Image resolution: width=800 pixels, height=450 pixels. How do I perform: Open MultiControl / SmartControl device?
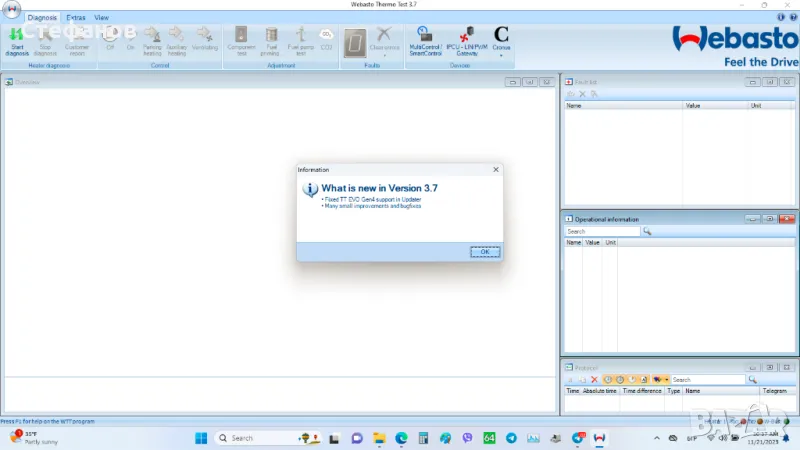(x=425, y=41)
